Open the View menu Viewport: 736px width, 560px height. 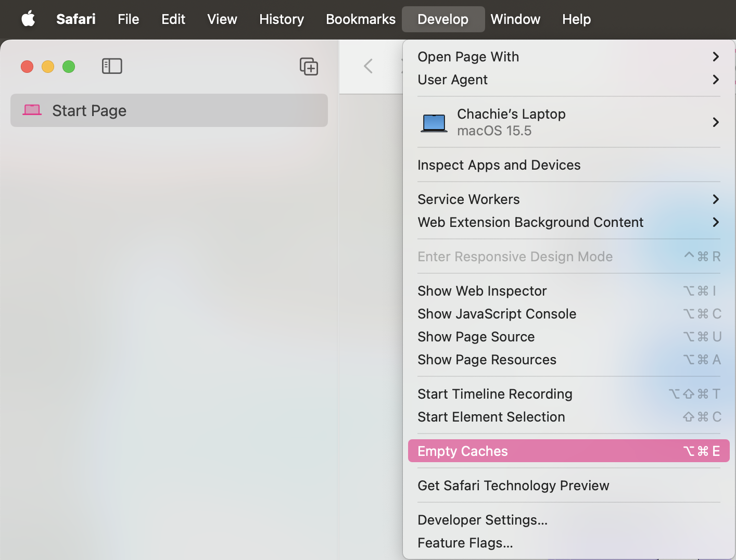222,19
